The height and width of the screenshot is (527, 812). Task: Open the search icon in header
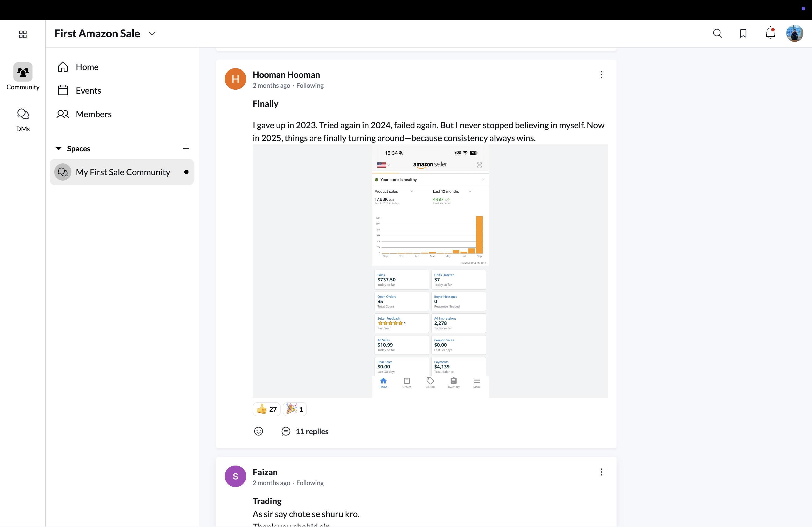[717, 33]
